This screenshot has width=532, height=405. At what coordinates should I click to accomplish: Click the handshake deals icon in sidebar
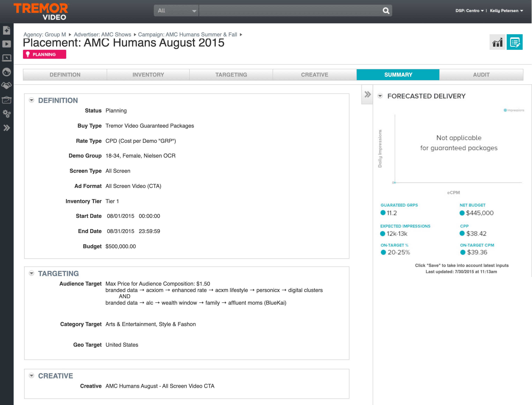point(6,86)
